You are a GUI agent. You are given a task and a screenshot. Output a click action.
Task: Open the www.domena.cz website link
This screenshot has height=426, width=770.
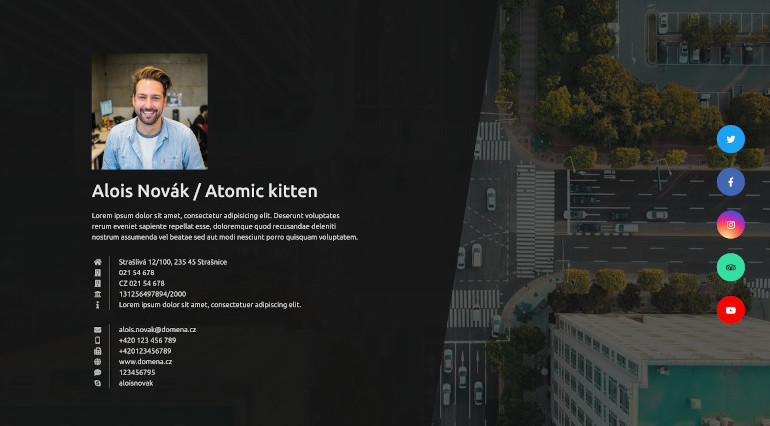[145, 362]
